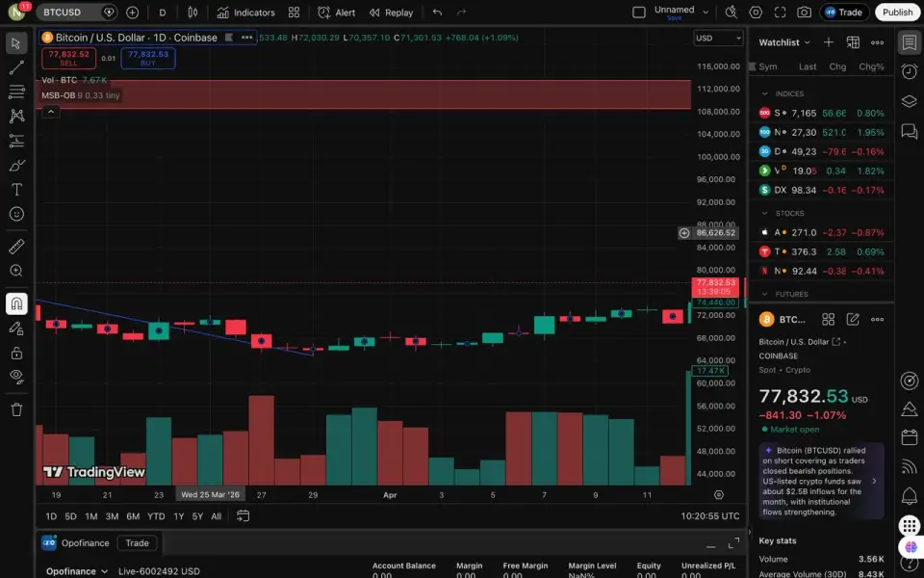Change the D timeframe interval
This screenshot has height=578, width=924.
tap(163, 13)
